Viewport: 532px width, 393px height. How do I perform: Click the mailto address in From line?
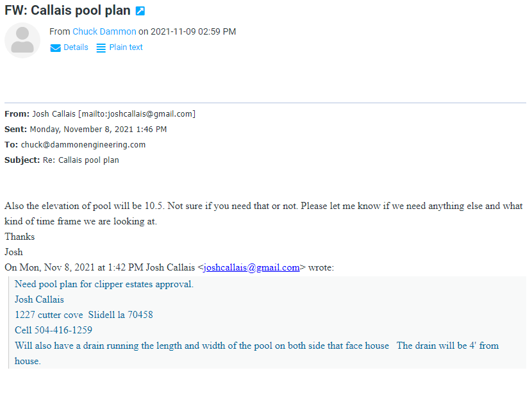[x=137, y=114]
